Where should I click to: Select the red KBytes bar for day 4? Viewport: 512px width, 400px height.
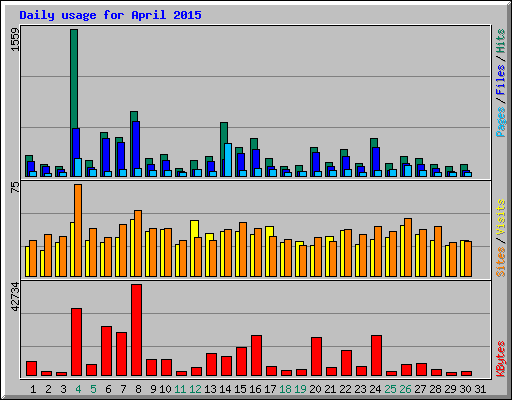pos(76,342)
